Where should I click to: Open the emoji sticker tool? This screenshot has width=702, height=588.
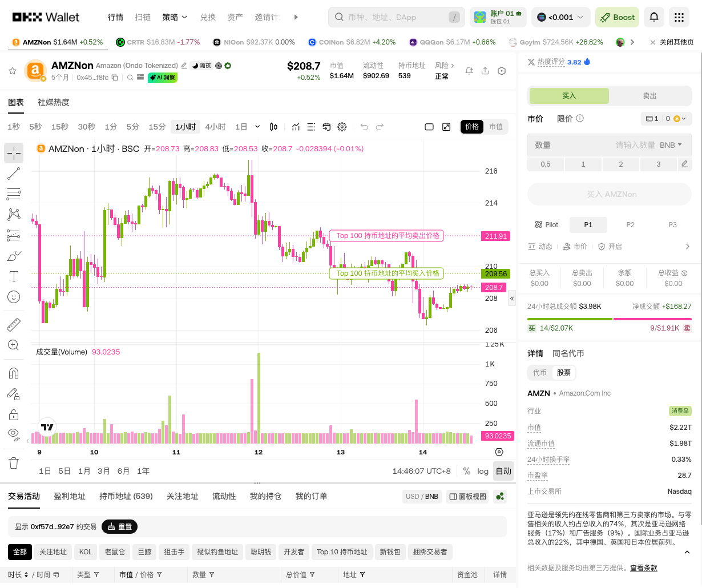[14, 297]
